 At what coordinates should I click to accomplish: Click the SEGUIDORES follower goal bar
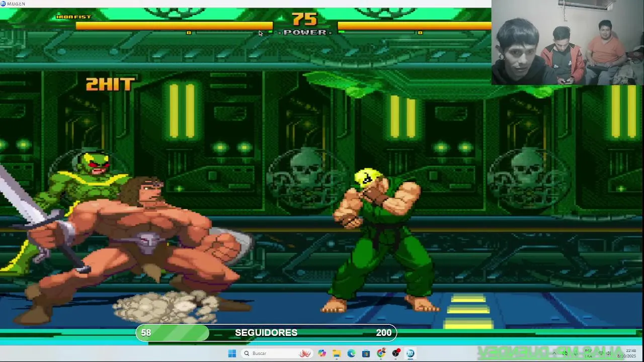pos(266,333)
